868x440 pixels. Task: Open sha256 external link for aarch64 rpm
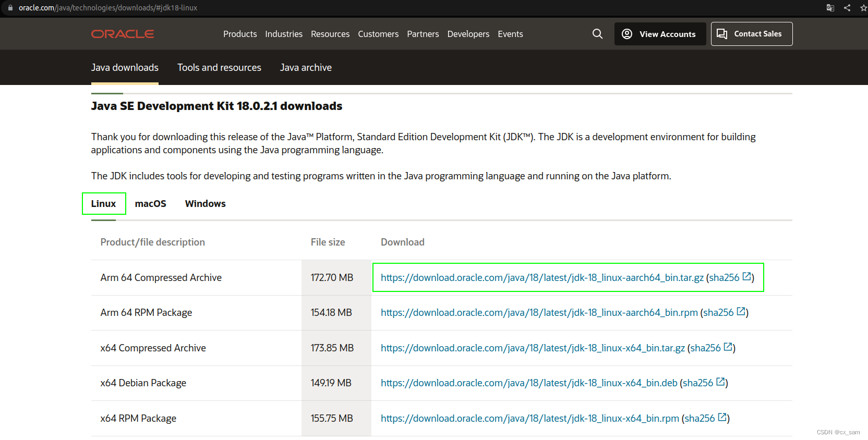pyautogui.click(x=724, y=312)
